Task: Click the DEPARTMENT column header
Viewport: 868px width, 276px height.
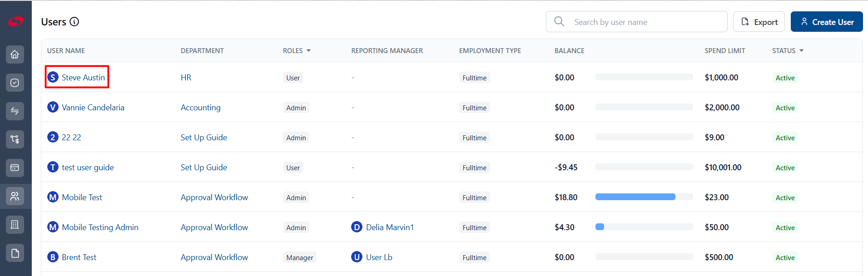Action: [202, 51]
